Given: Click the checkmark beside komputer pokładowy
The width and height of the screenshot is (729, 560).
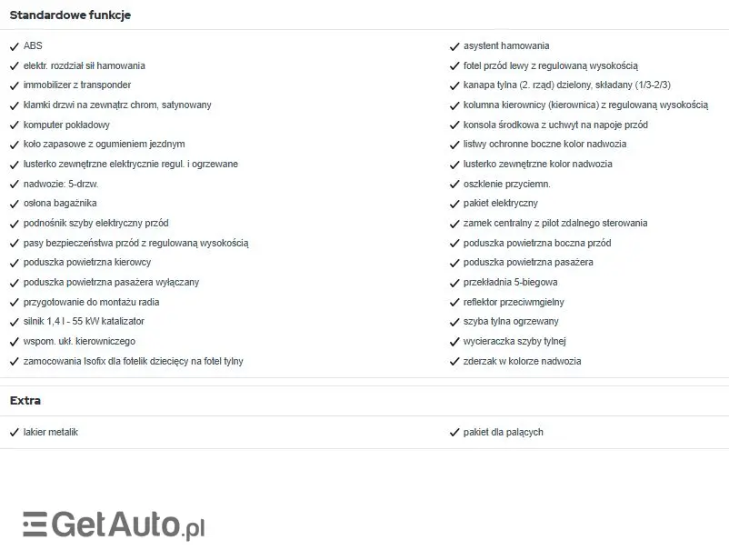Looking at the screenshot, I should (x=15, y=125).
